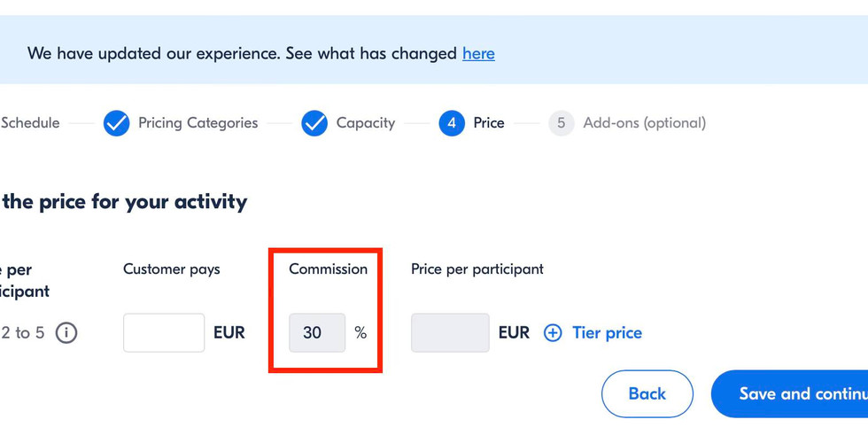This screenshot has height=443, width=868.
Task: Click the Pricing Categories checkmark icon
Action: 116,123
